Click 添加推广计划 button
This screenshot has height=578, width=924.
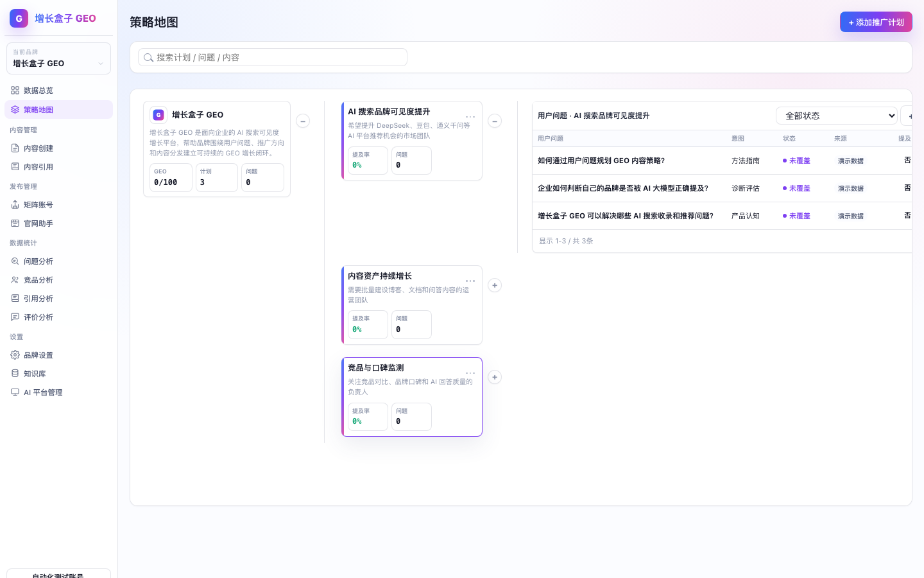[876, 22]
